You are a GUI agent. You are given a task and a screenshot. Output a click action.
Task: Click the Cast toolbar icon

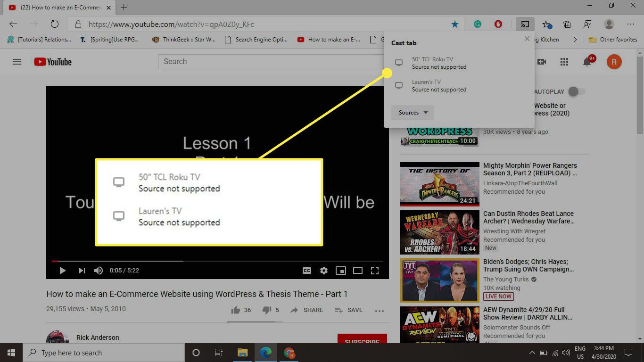click(525, 24)
